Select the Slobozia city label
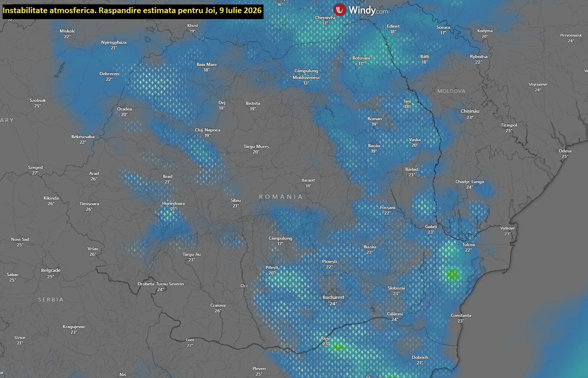Image resolution: width=588 pixels, height=378 pixels. [x=396, y=288]
